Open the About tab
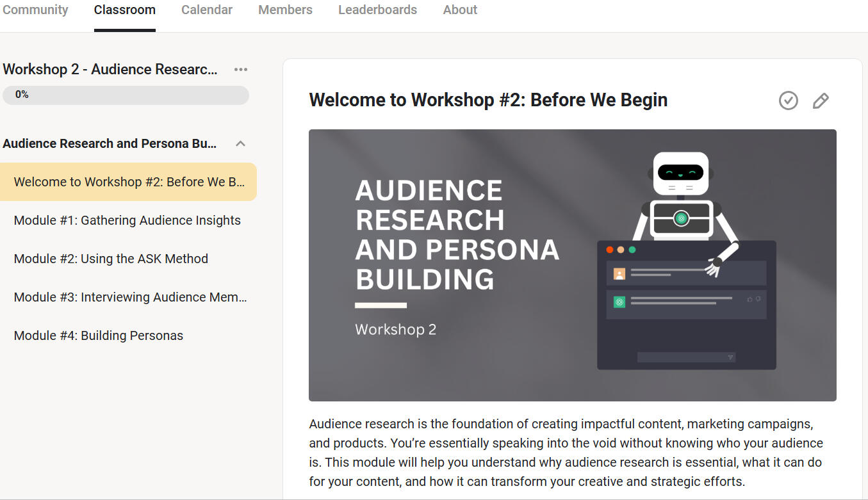The image size is (868, 500). coord(460,10)
